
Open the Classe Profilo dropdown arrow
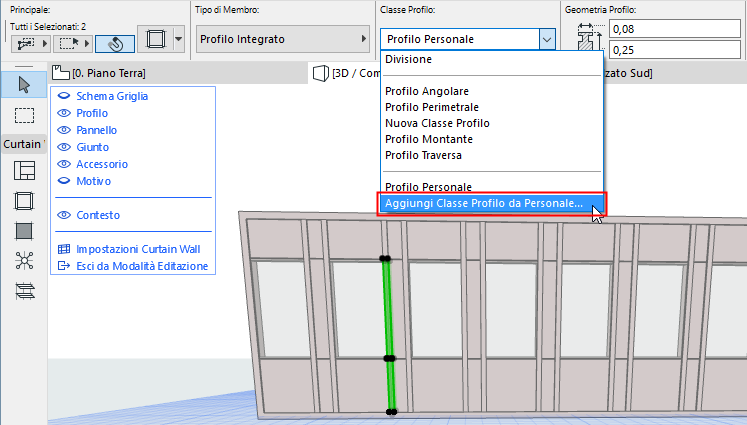(547, 39)
